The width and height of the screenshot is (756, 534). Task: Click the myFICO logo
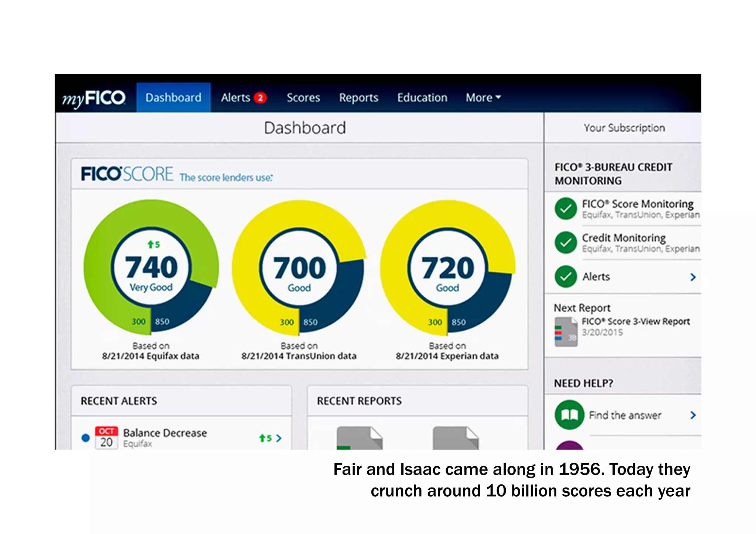(x=94, y=98)
